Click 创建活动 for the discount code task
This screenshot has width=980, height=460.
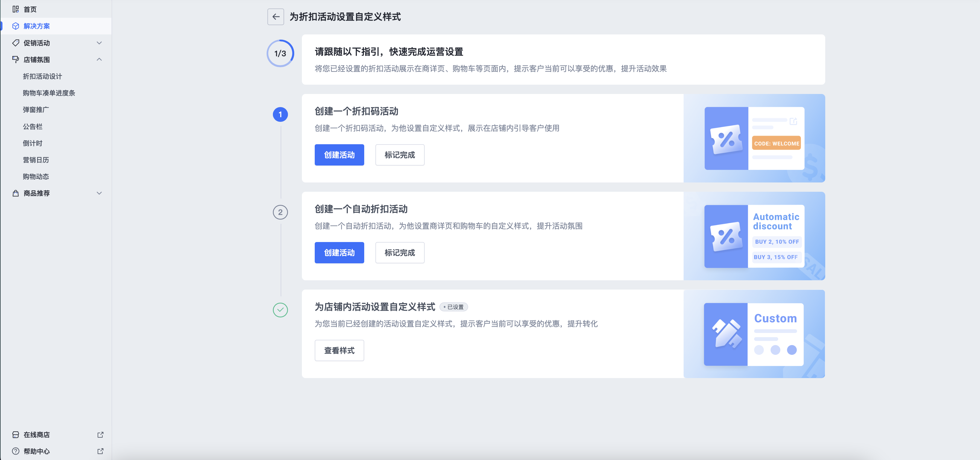coord(339,155)
